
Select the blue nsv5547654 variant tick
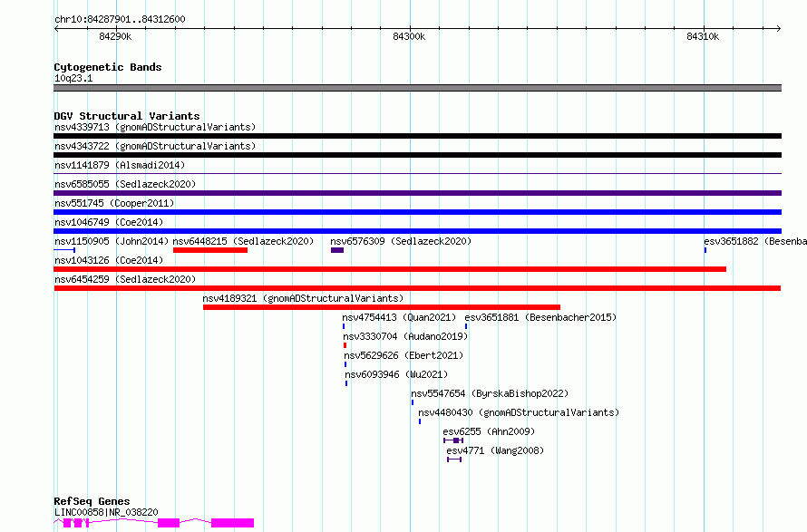413,402
